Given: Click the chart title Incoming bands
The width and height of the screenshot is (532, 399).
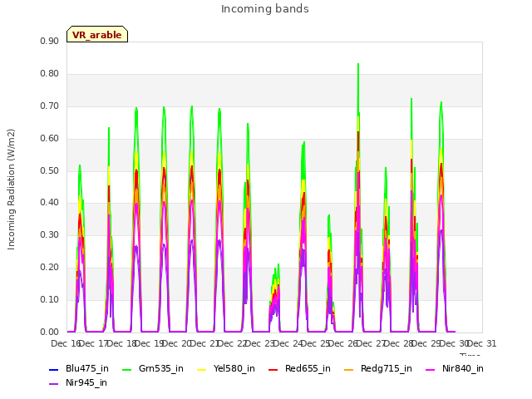Looking at the screenshot, I should pos(265,9).
